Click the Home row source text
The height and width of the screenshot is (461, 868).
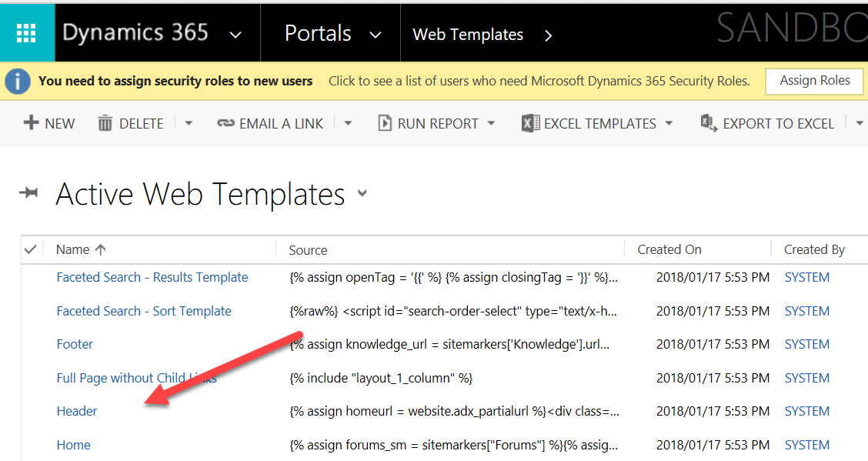click(453, 445)
